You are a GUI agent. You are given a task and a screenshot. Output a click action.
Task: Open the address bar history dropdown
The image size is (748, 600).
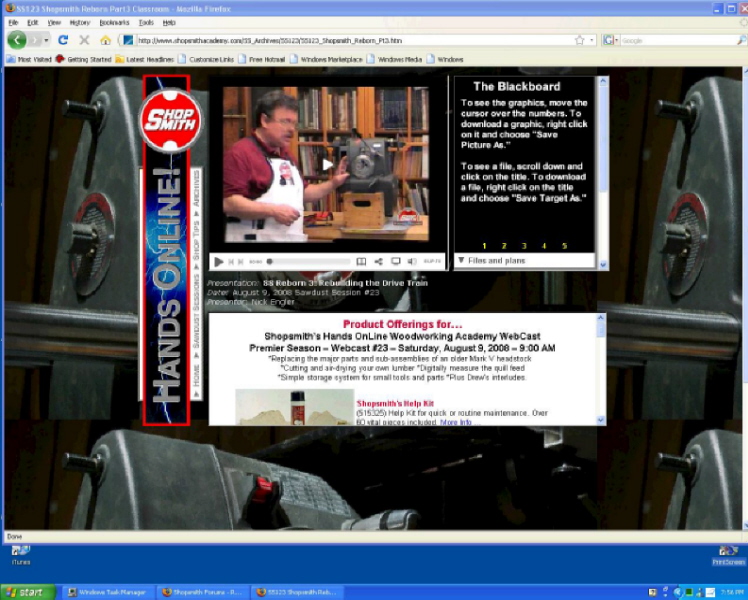point(592,41)
